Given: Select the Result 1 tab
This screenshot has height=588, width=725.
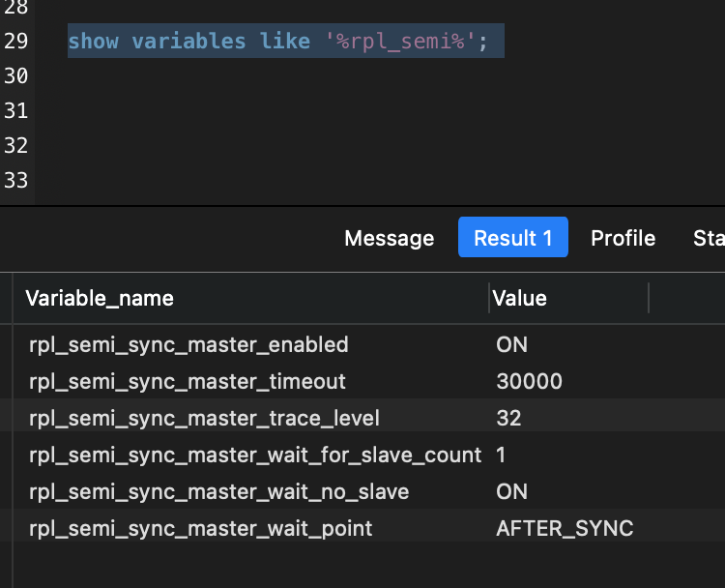Looking at the screenshot, I should 512,238.
